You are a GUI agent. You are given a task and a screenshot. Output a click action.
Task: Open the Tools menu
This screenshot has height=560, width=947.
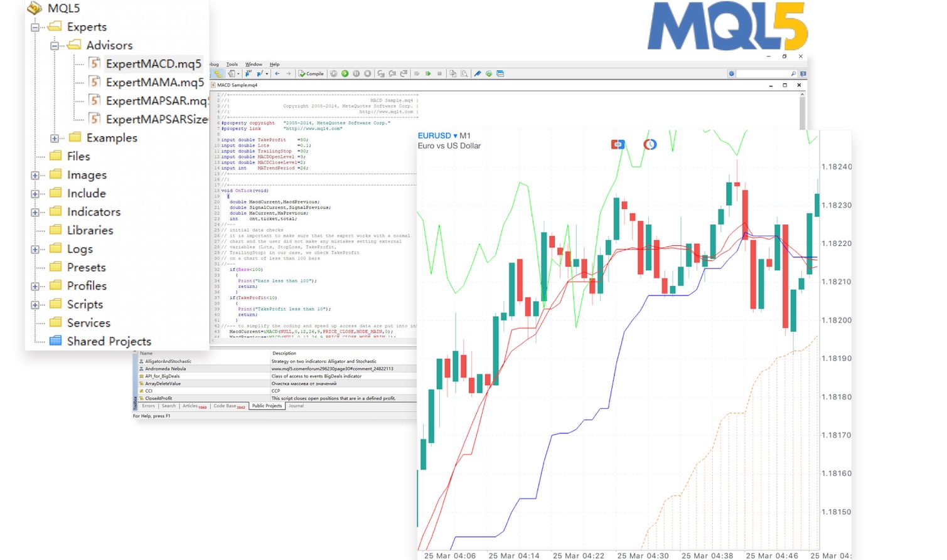coord(232,65)
